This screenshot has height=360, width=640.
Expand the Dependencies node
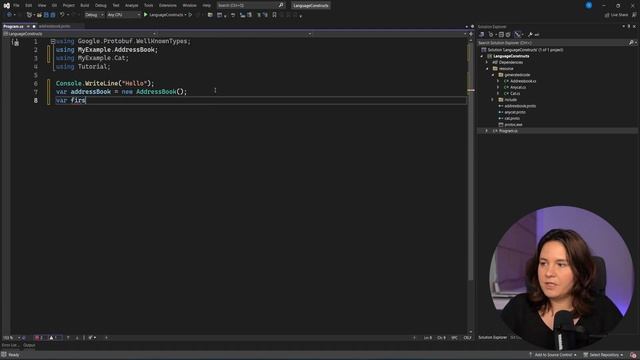pos(487,62)
